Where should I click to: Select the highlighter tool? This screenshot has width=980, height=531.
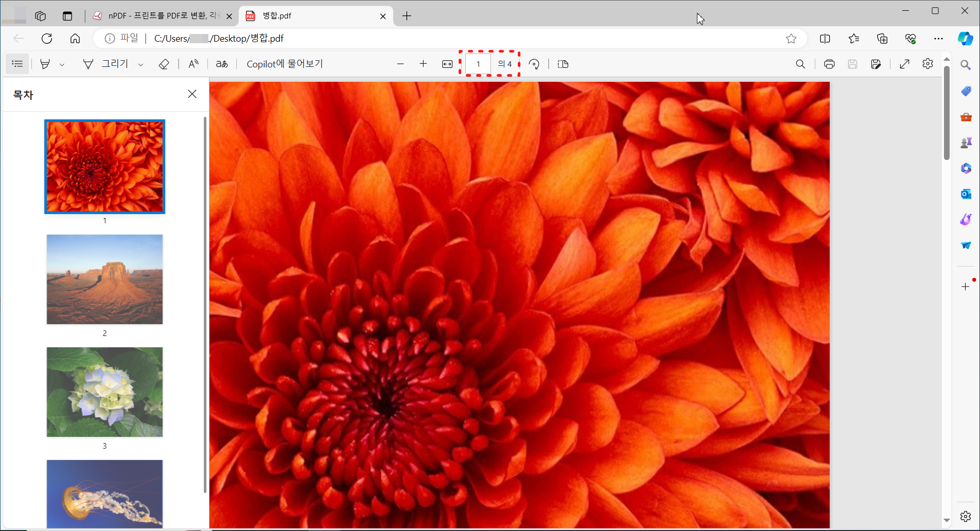[45, 64]
